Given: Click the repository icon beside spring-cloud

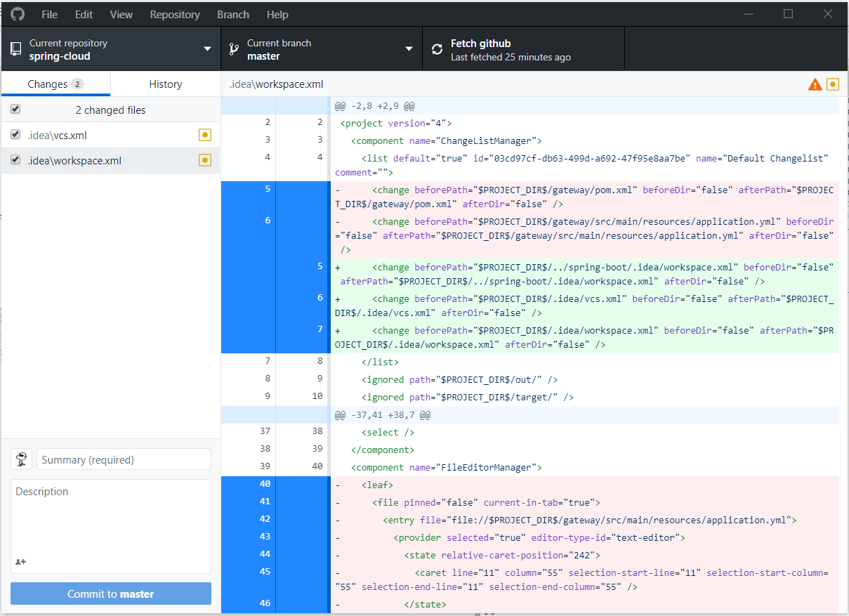Looking at the screenshot, I should click(x=15, y=49).
